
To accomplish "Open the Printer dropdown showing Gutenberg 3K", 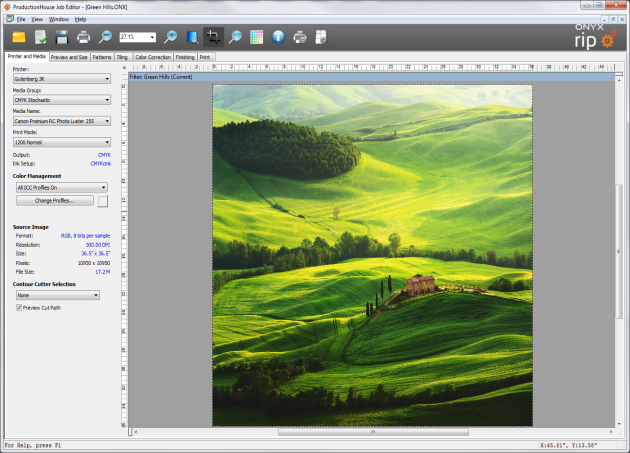I will pos(61,78).
